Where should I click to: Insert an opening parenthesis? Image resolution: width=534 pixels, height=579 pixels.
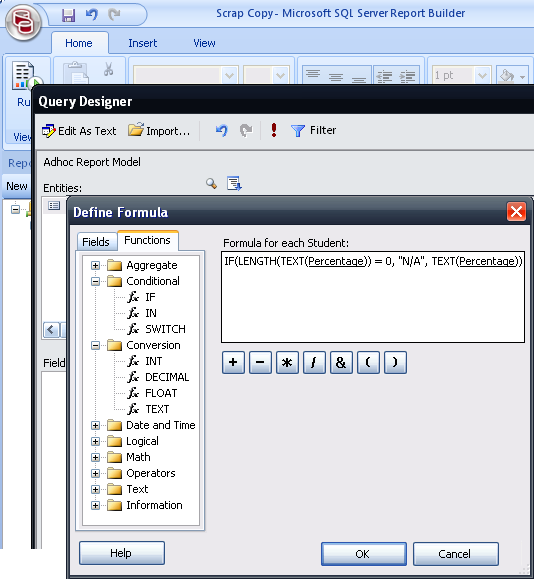(368, 362)
